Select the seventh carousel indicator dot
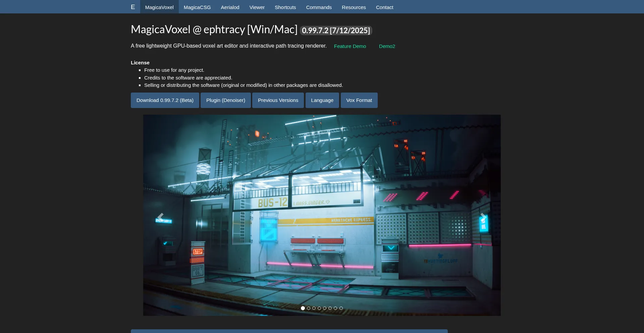Viewport: 644px width, 333px height. [x=335, y=308]
